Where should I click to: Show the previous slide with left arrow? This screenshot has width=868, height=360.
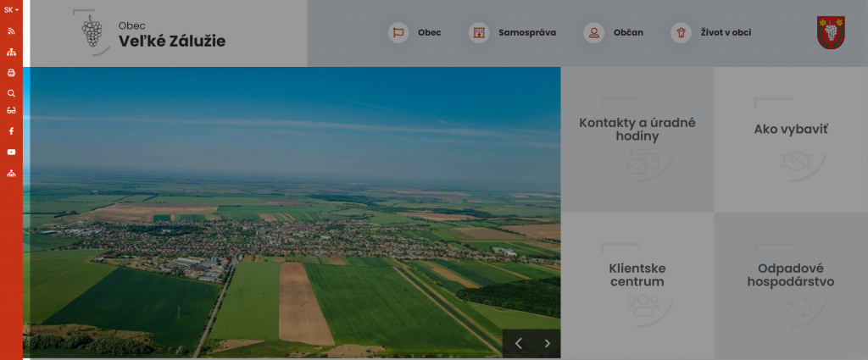(x=518, y=343)
